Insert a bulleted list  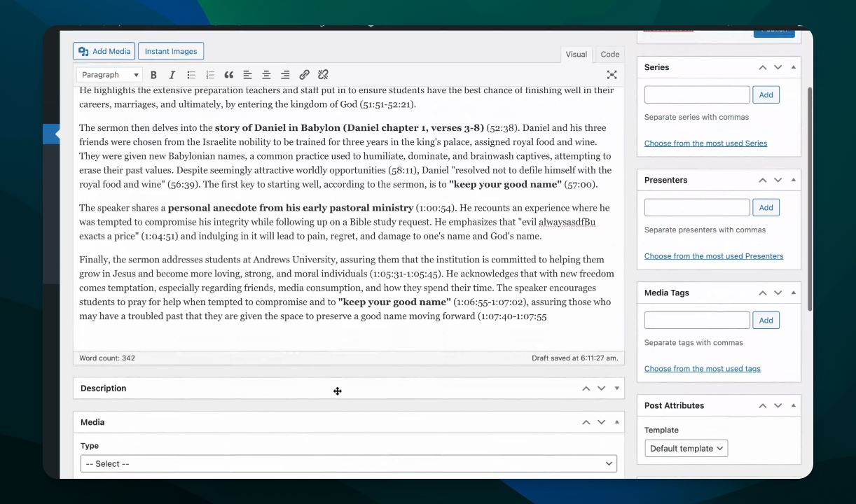click(191, 75)
